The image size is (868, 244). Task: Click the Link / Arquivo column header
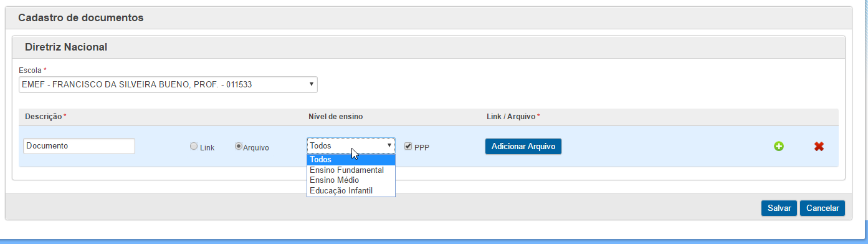[x=513, y=117]
